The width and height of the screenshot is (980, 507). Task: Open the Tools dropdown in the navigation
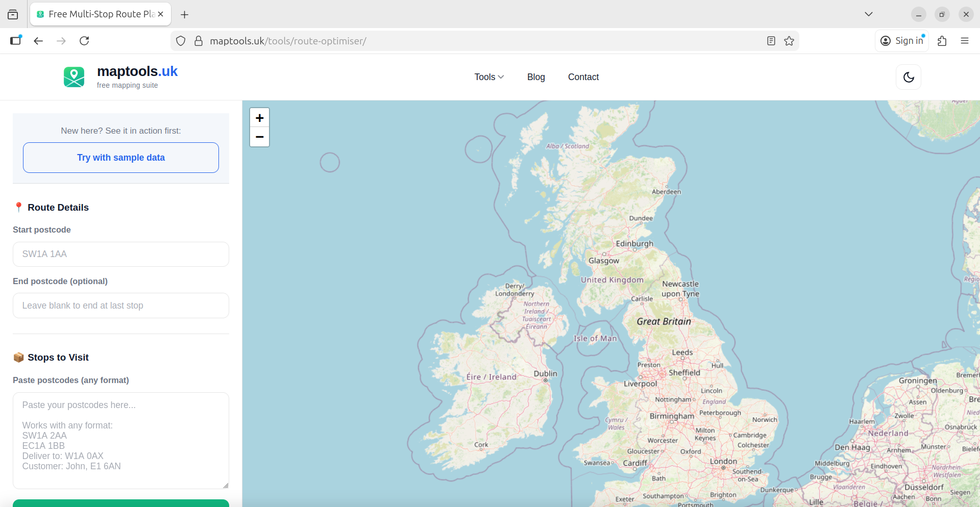tap(488, 77)
